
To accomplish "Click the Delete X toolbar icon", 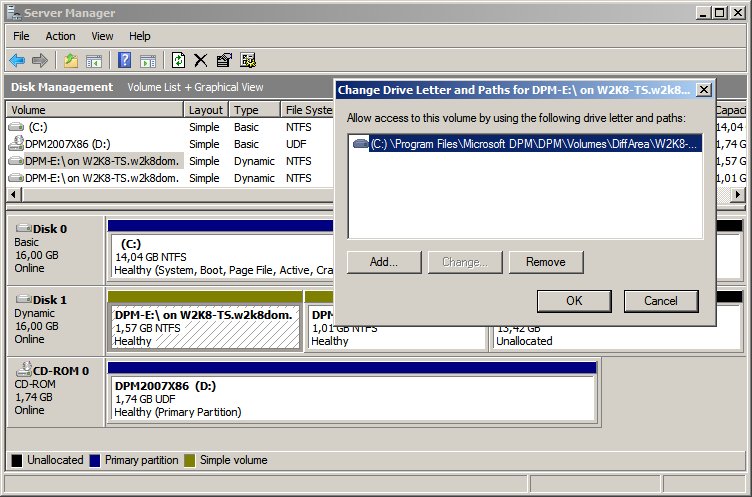I will pos(200,60).
